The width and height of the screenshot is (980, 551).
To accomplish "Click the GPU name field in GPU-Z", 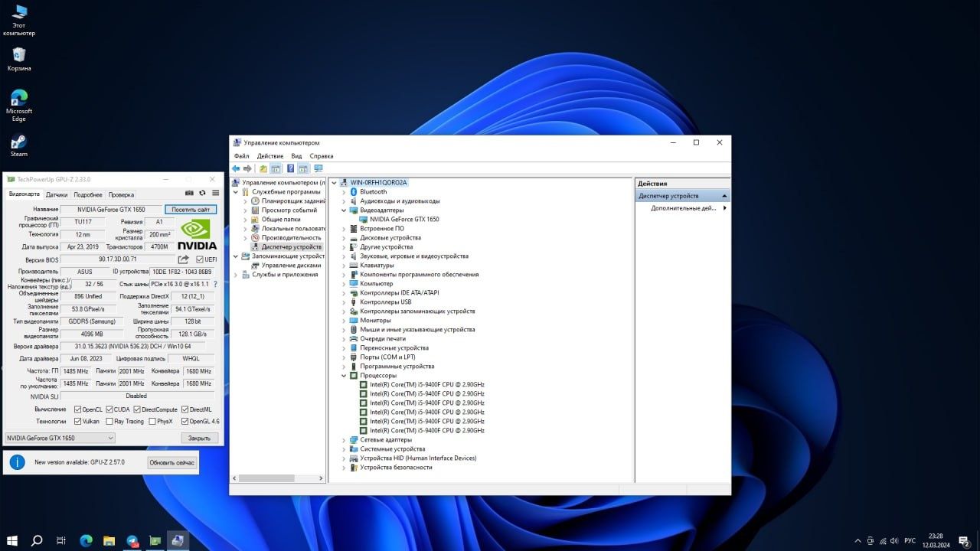I will 111,210.
